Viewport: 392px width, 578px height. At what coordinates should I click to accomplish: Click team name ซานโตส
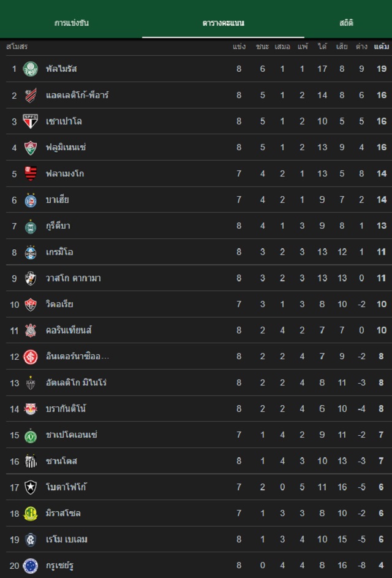coord(62,461)
